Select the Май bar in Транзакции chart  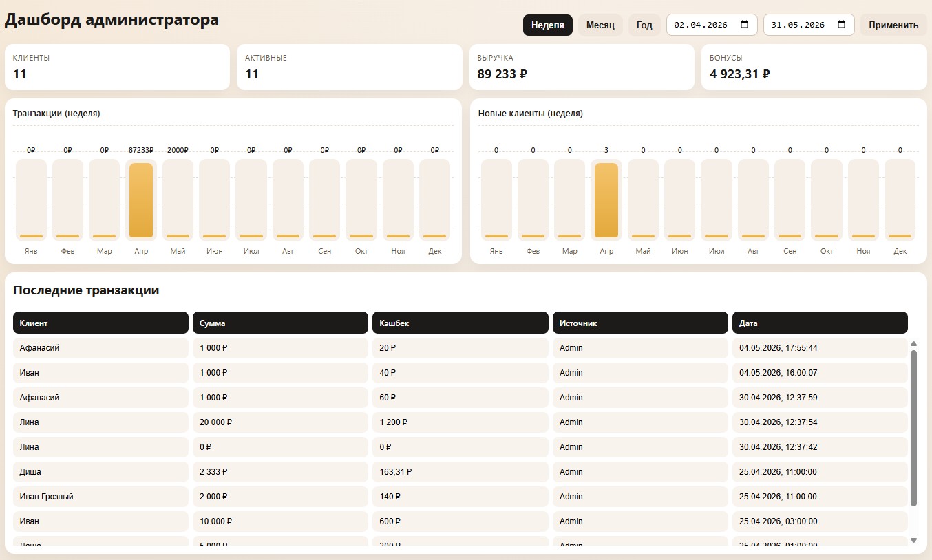click(178, 200)
